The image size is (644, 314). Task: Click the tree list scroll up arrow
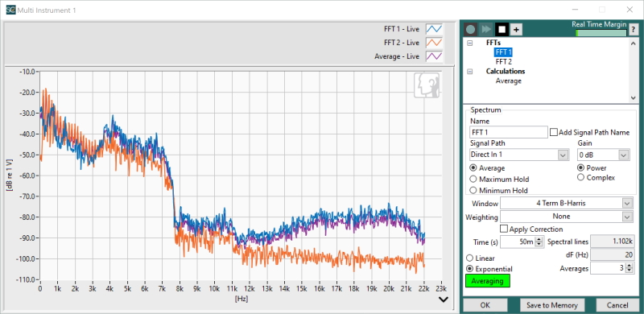click(x=634, y=43)
